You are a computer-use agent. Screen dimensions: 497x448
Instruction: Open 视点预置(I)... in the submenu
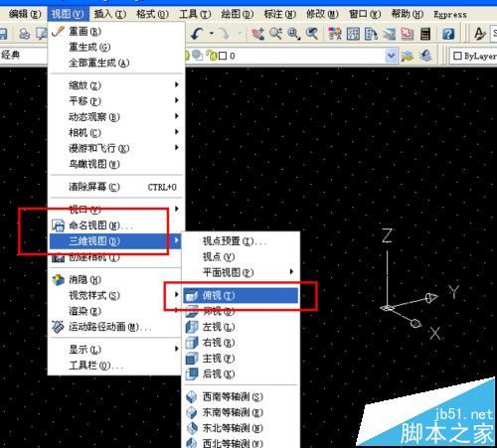(241, 241)
